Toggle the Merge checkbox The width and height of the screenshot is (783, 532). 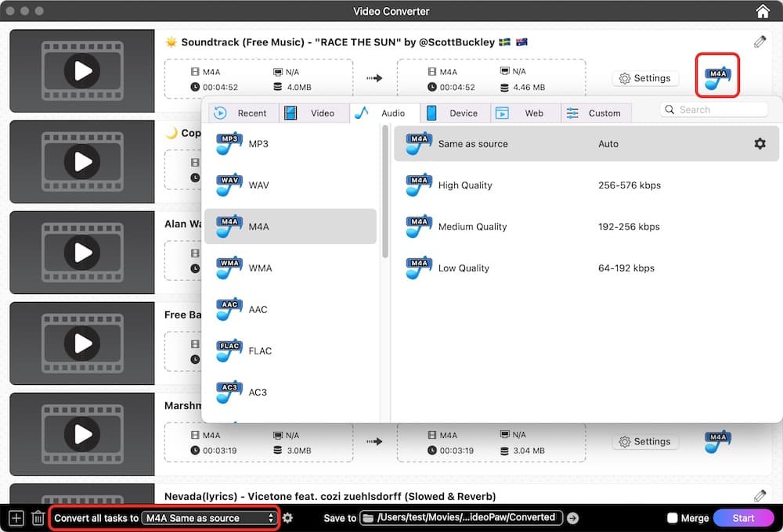click(672, 518)
